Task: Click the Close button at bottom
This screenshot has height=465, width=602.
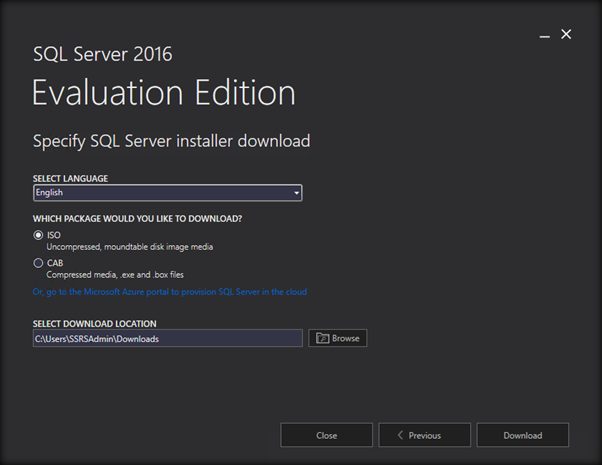Action: pos(326,435)
